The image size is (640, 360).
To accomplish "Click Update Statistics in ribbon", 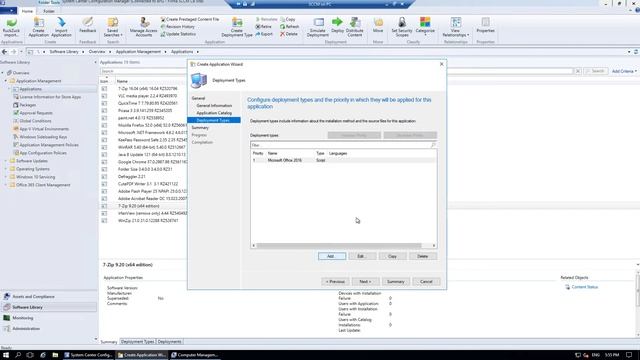I will [x=178, y=34].
